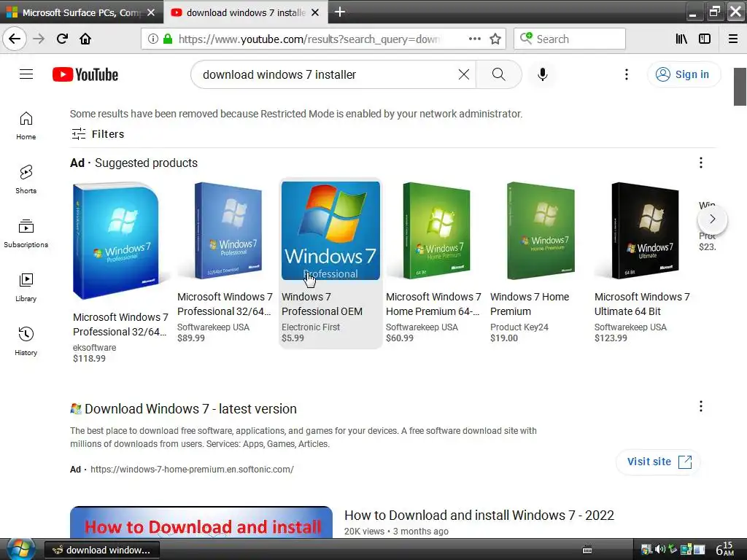The height and width of the screenshot is (560, 747).
Task: Select download window... taskbar button
Action: pos(102,550)
